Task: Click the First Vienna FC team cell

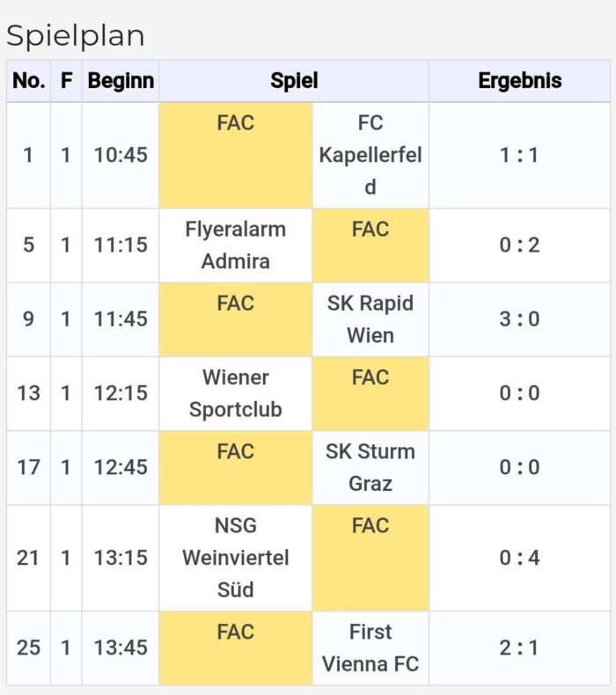Action: pos(370,648)
